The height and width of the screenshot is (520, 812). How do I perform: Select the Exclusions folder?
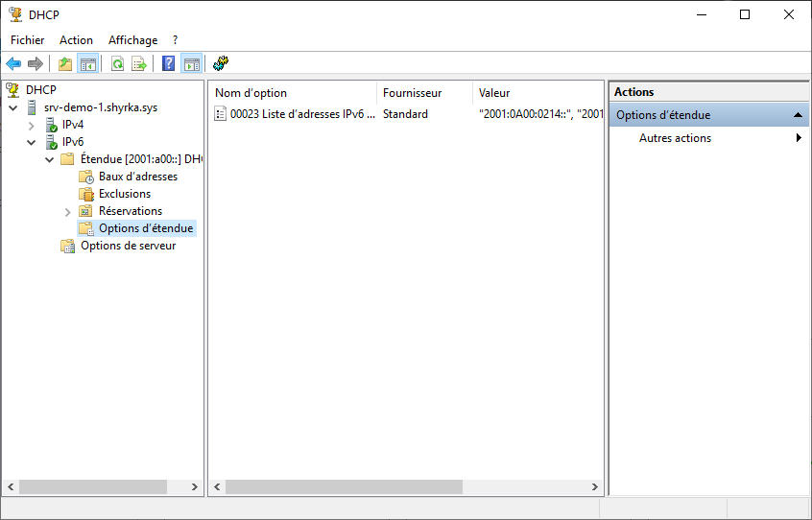[124, 194]
